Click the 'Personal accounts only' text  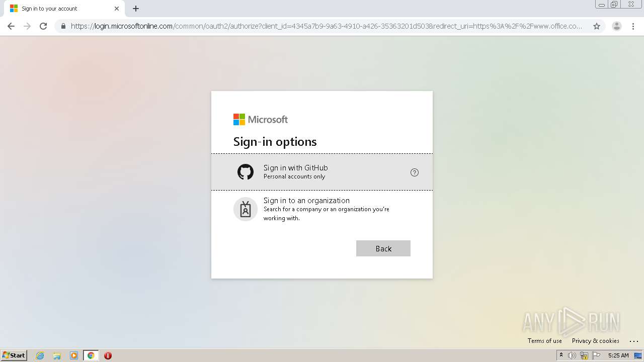tap(294, 176)
